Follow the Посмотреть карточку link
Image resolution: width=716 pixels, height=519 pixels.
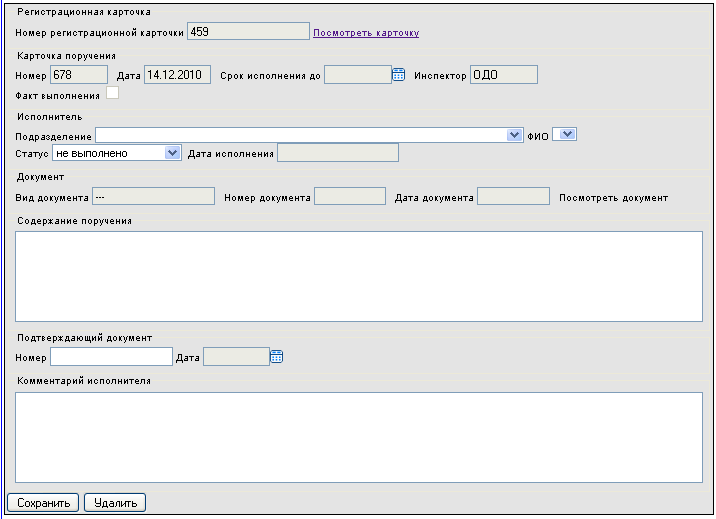366,33
